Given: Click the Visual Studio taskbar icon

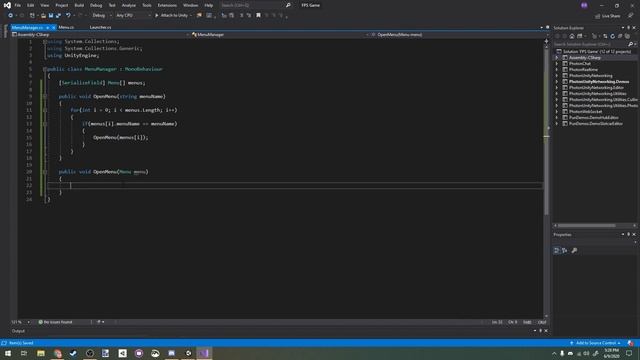Looking at the screenshot, I should tap(204, 353).
